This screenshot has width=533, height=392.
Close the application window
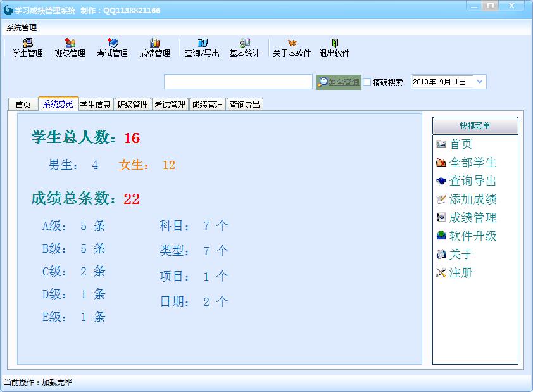[511, 6]
